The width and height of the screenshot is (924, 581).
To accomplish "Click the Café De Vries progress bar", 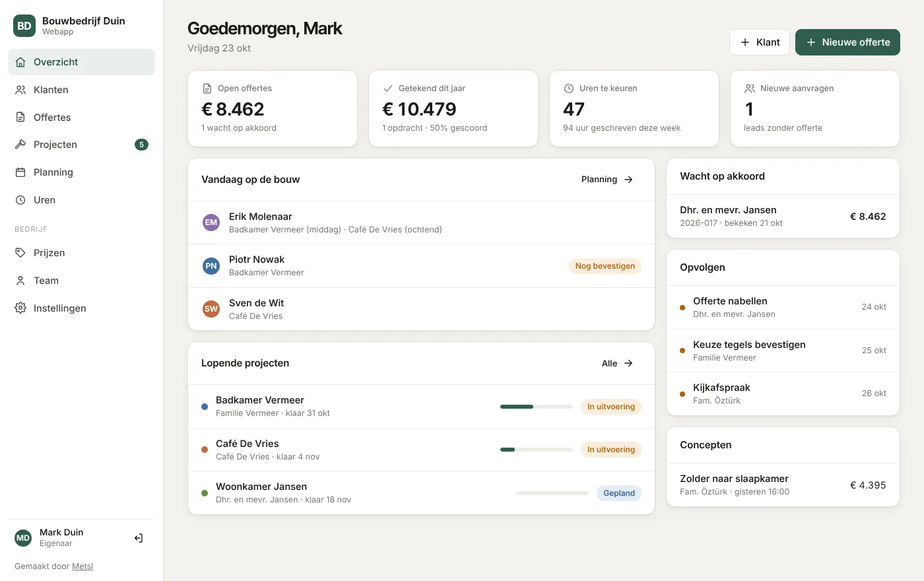I will tap(537, 450).
